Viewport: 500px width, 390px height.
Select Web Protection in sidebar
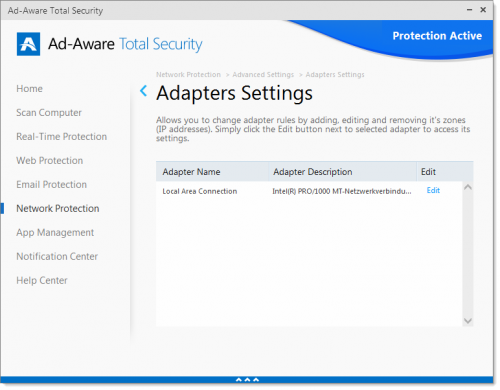pos(50,161)
